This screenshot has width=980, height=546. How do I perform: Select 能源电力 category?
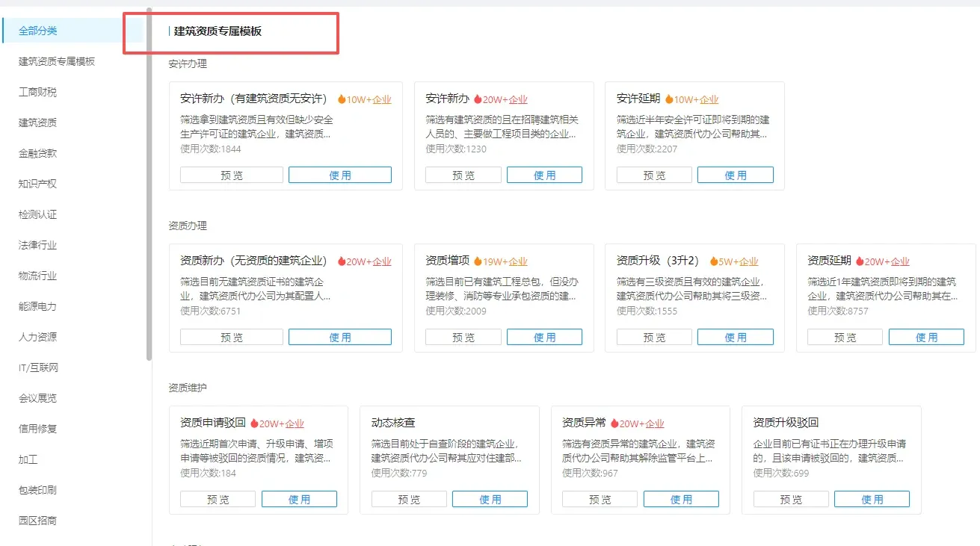click(37, 306)
